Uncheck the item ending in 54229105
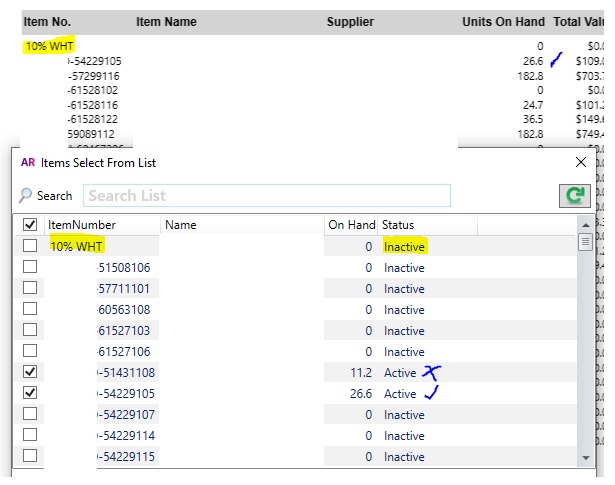 [x=30, y=394]
